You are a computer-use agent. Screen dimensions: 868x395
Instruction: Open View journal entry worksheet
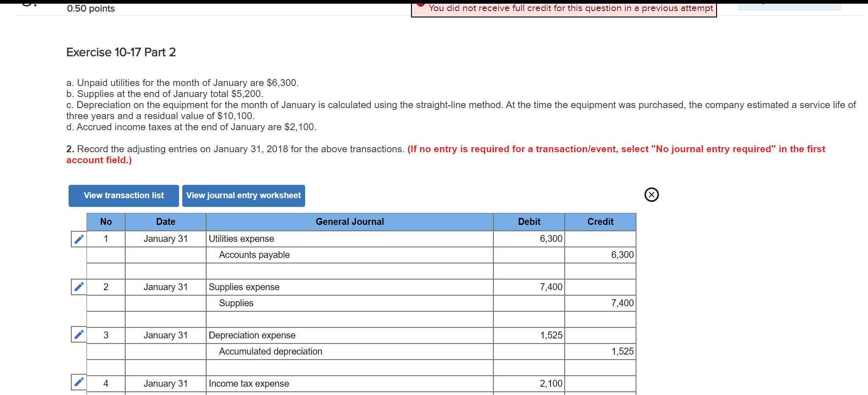pyautogui.click(x=243, y=195)
